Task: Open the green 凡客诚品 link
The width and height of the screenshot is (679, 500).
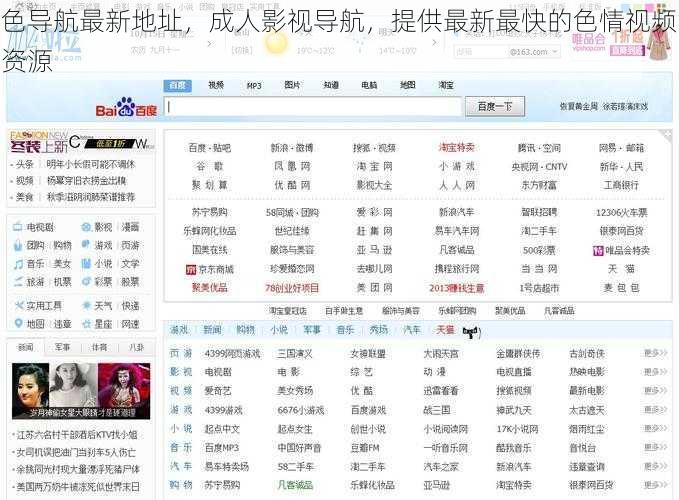Action: tap(295, 485)
